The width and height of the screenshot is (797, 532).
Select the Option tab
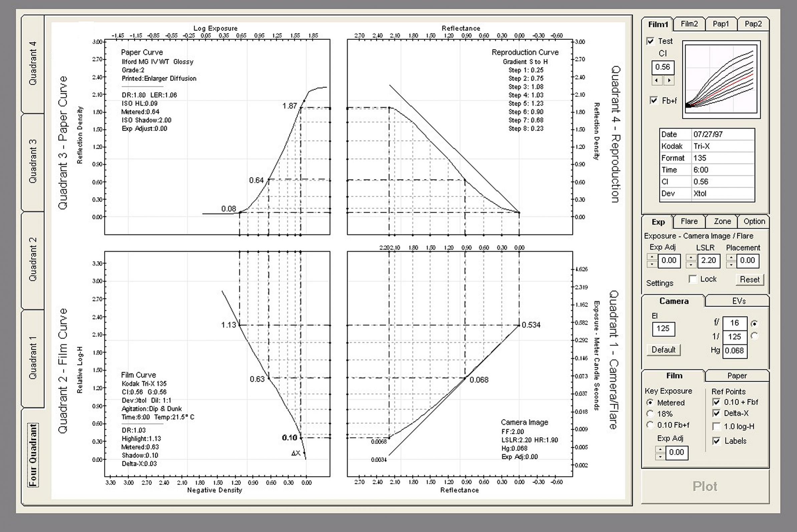coord(754,221)
